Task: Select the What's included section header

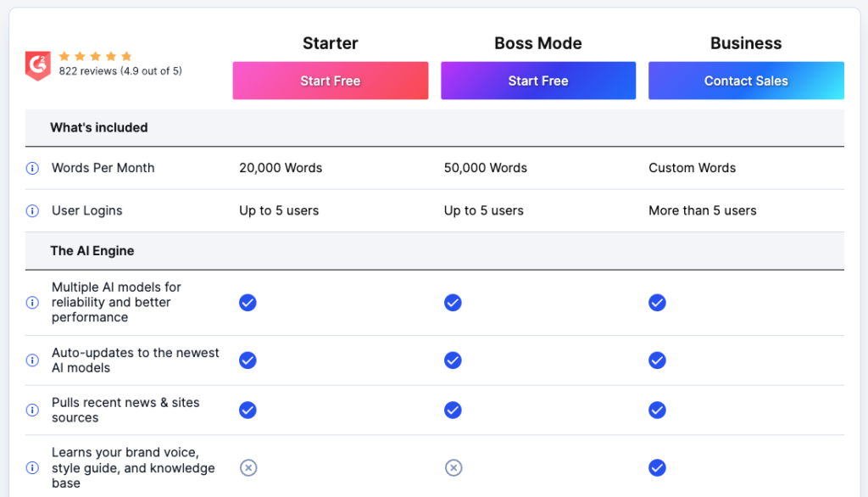Action: coord(435,127)
